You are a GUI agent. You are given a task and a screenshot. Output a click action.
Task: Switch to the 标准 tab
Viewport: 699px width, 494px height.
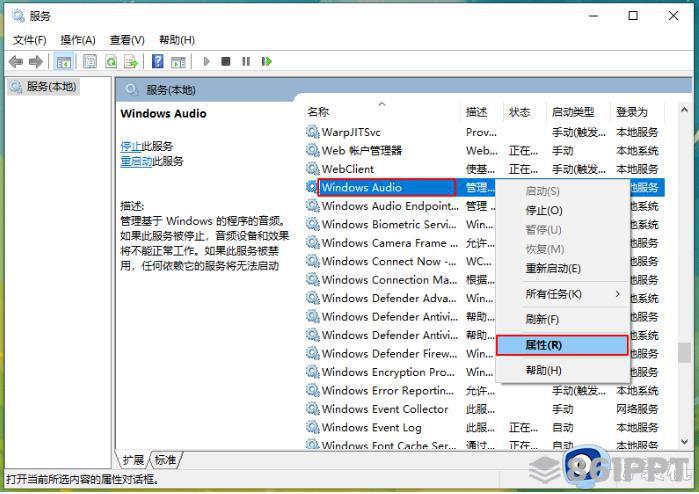[165, 460]
